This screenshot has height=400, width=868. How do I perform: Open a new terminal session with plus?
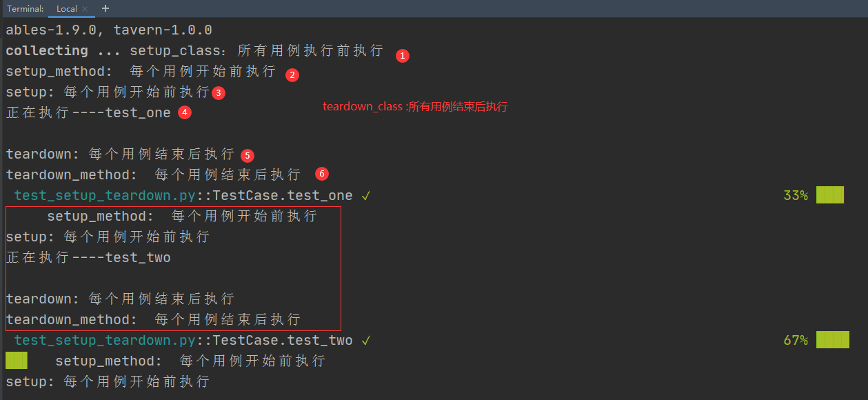[x=105, y=8]
